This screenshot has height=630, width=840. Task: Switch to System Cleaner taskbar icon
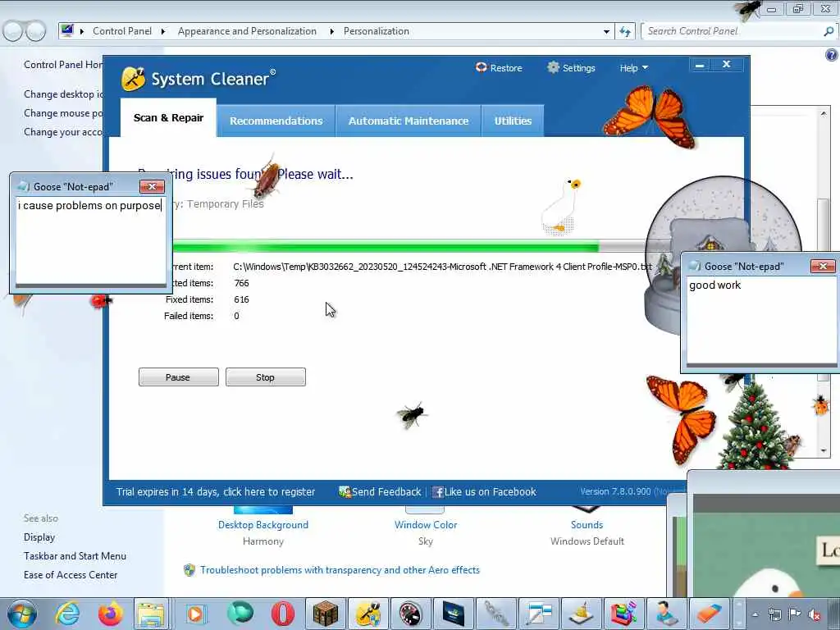click(368, 614)
